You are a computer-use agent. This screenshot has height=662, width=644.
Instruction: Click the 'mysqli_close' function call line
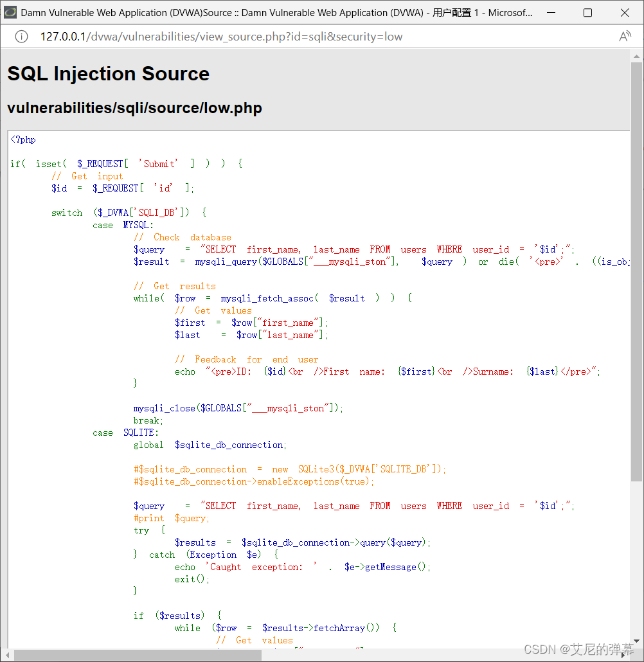click(x=238, y=408)
